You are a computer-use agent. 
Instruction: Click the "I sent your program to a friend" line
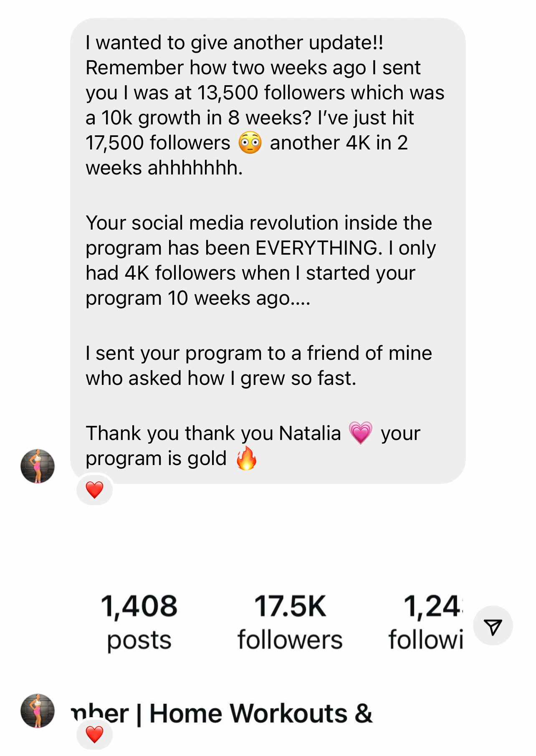point(259,353)
